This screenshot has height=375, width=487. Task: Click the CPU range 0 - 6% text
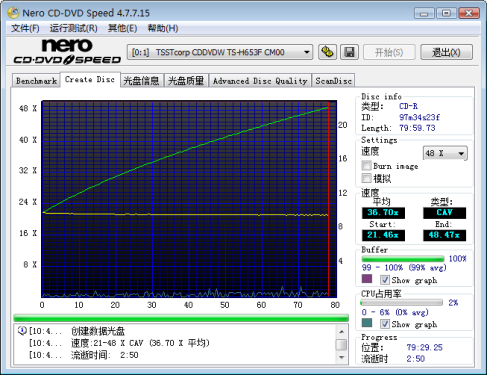pos(395,312)
